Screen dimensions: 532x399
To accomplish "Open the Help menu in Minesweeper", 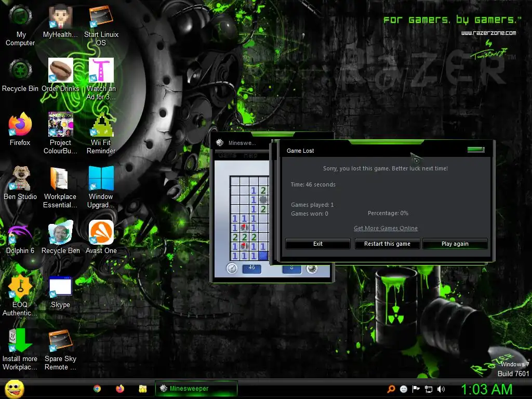I will tap(250, 155).
